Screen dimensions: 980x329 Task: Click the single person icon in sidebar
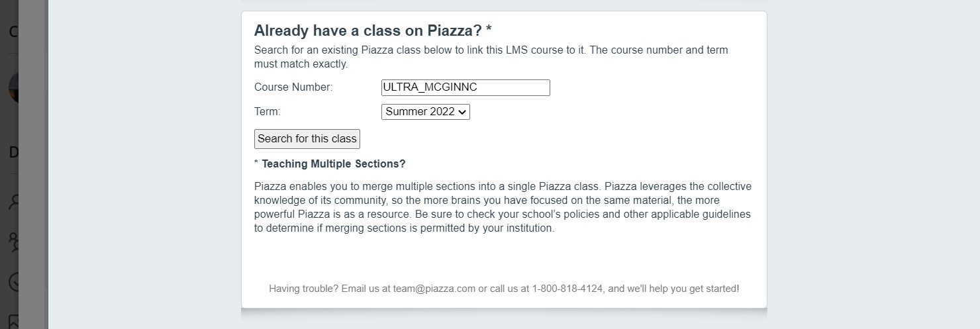[13, 202]
